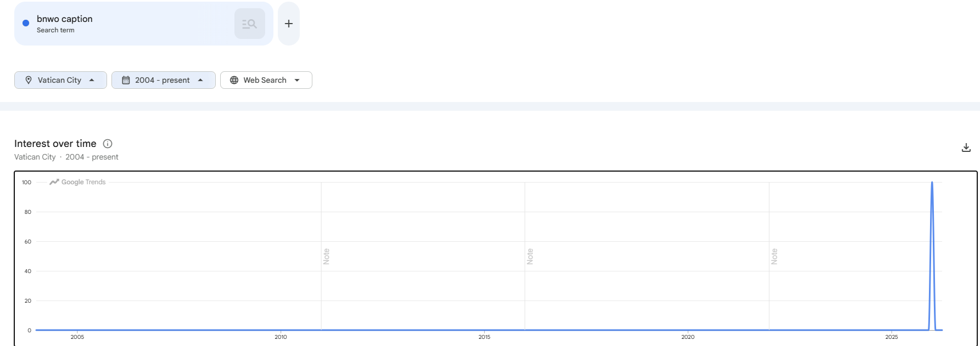Screen dimensions: 980x346
Task: Click the search-list icon in the term chip
Action: click(x=250, y=24)
